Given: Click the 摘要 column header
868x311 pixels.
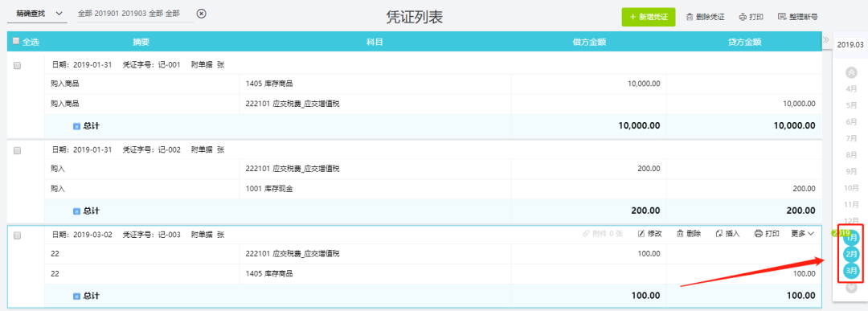Looking at the screenshot, I should click(x=141, y=42).
